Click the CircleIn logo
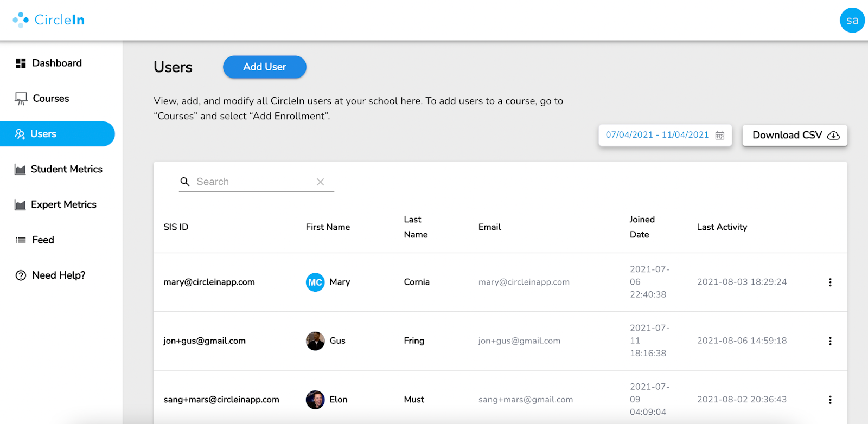868x424 pixels. pyautogui.click(x=49, y=20)
